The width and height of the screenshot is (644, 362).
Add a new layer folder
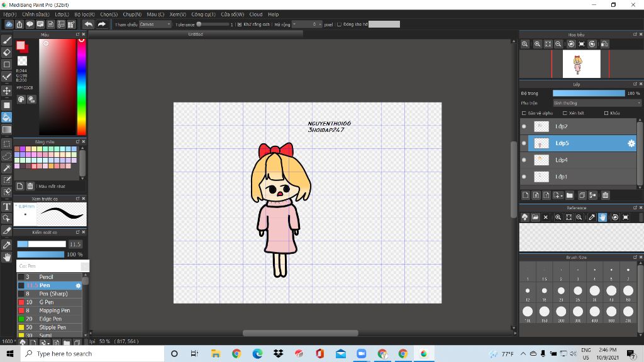coord(569,195)
